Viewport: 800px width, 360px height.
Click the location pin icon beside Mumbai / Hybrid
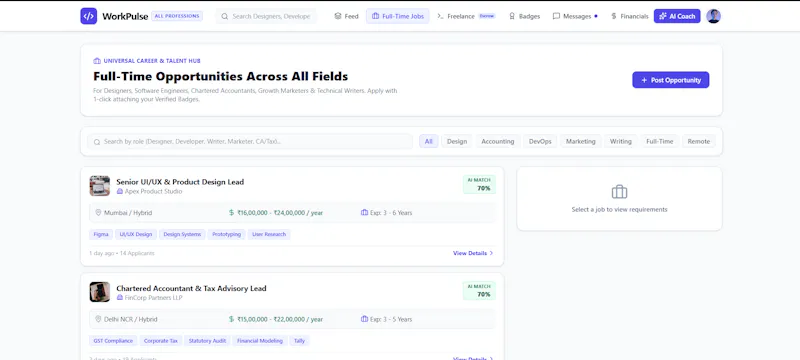[x=98, y=213]
